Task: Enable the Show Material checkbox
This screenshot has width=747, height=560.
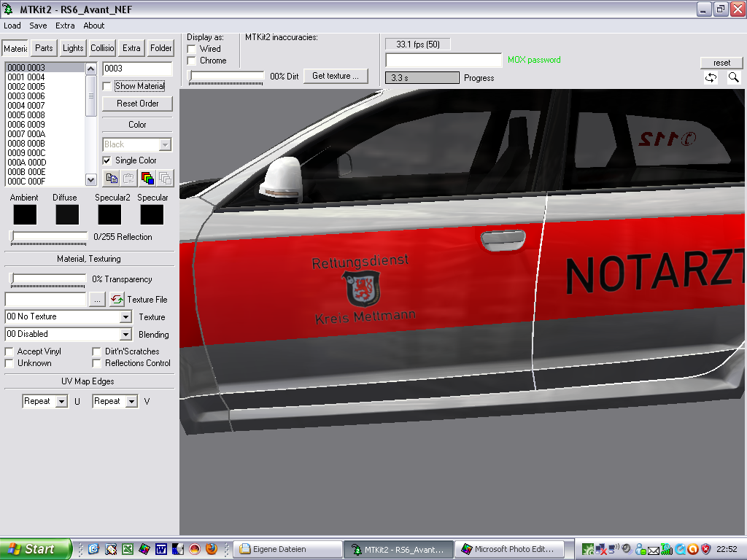Action: [x=107, y=86]
